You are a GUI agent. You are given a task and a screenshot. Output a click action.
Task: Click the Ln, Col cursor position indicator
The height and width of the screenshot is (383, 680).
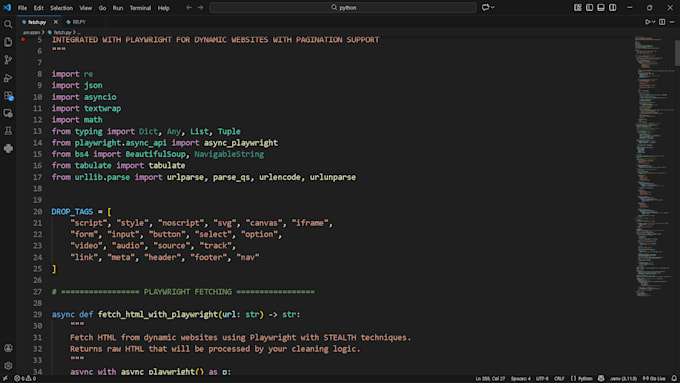pyautogui.click(x=490, y=379)
